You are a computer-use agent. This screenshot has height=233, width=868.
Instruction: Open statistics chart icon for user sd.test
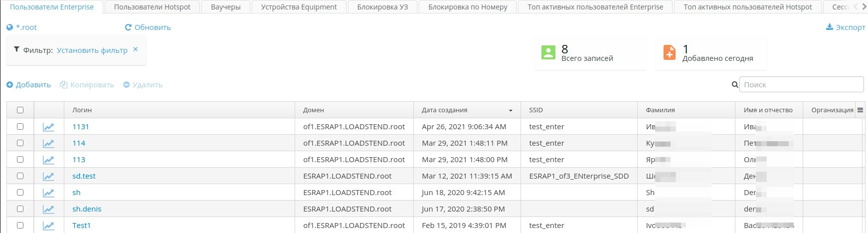pos(48,176)
